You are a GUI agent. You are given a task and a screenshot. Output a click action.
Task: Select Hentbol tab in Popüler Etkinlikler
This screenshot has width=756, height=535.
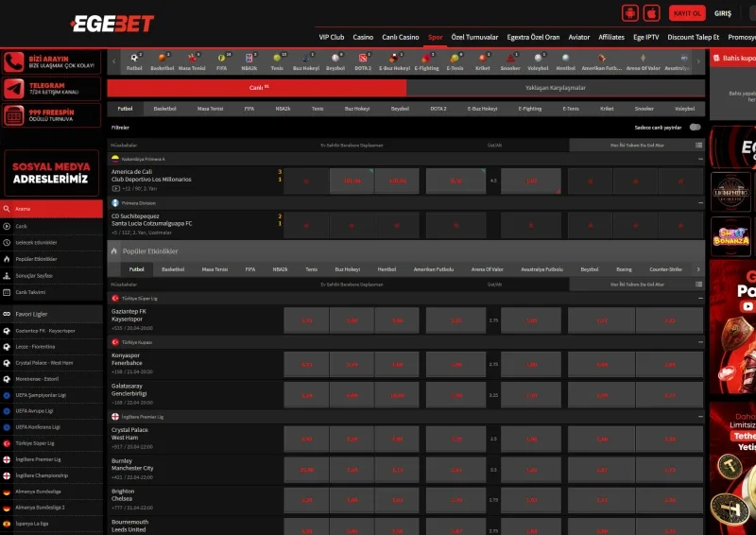point(387,269)
